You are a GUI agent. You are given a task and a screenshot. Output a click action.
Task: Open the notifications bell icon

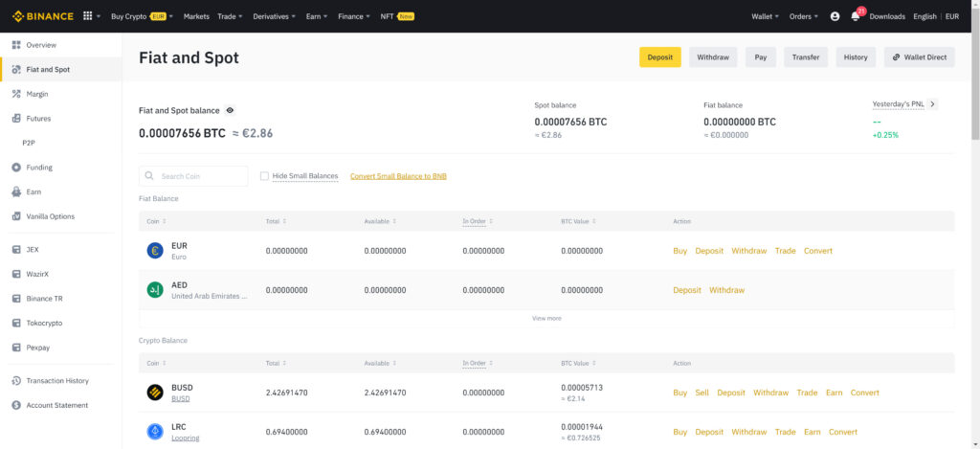tap(855, 16)
